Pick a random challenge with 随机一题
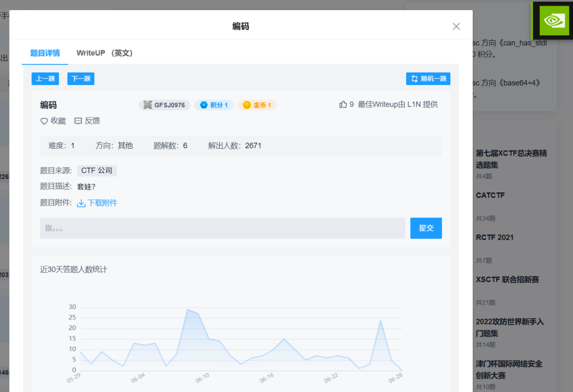Screen dimensions: 573x392 point(428,79)
